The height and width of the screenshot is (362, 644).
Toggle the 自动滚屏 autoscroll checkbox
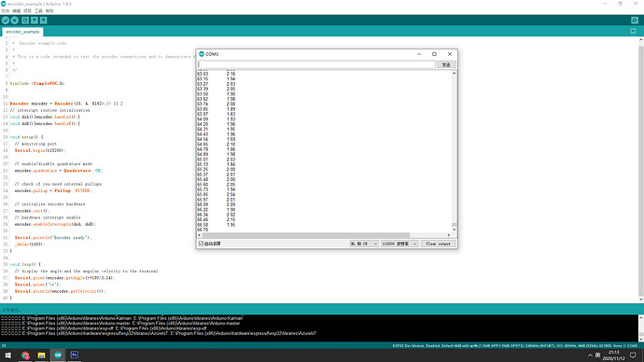pyautogui.click(x=202, y=244)
